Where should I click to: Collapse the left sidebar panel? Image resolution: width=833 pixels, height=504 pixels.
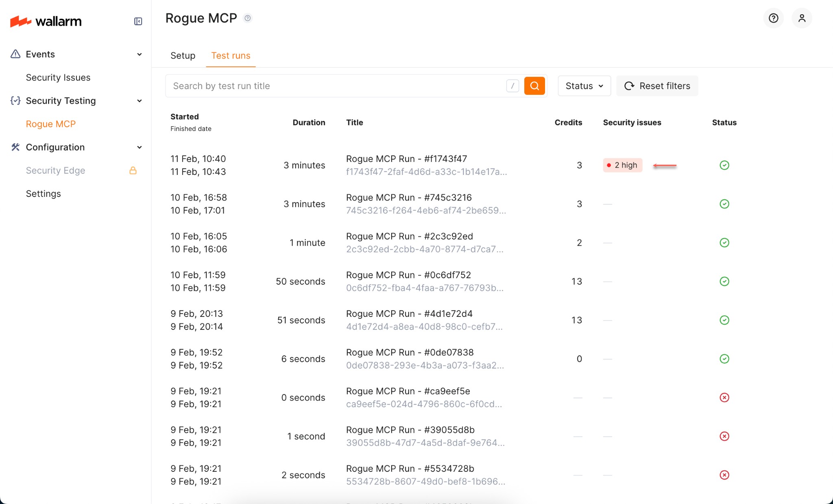[137, 21]
